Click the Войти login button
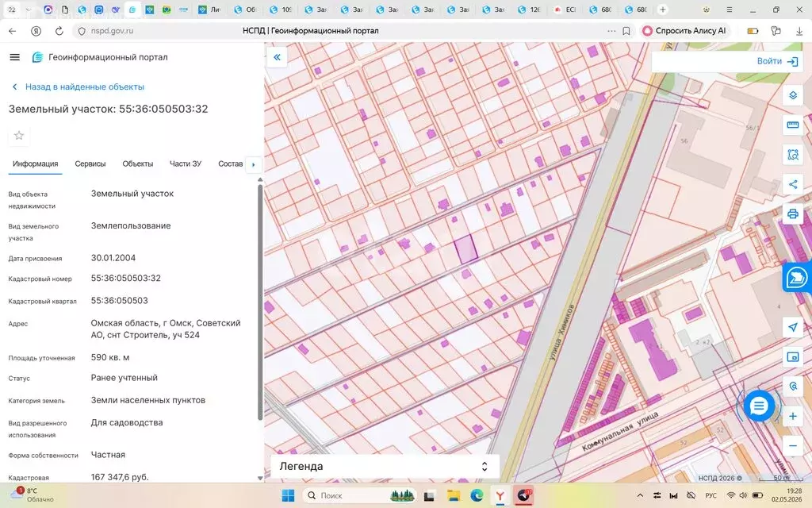Viewport: 812px width, 508px height. [x=777, y=61]
